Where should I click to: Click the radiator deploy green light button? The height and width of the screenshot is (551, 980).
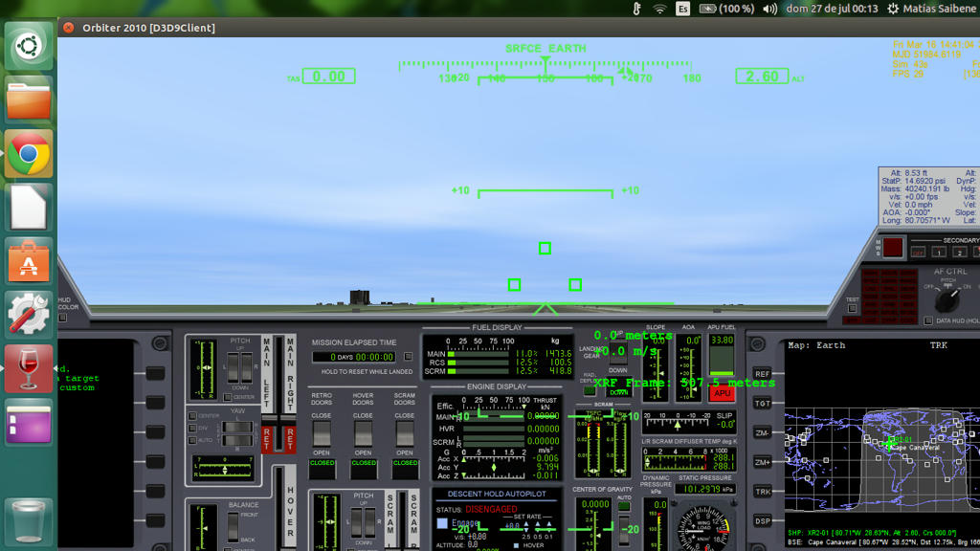[x=590, y=391]
